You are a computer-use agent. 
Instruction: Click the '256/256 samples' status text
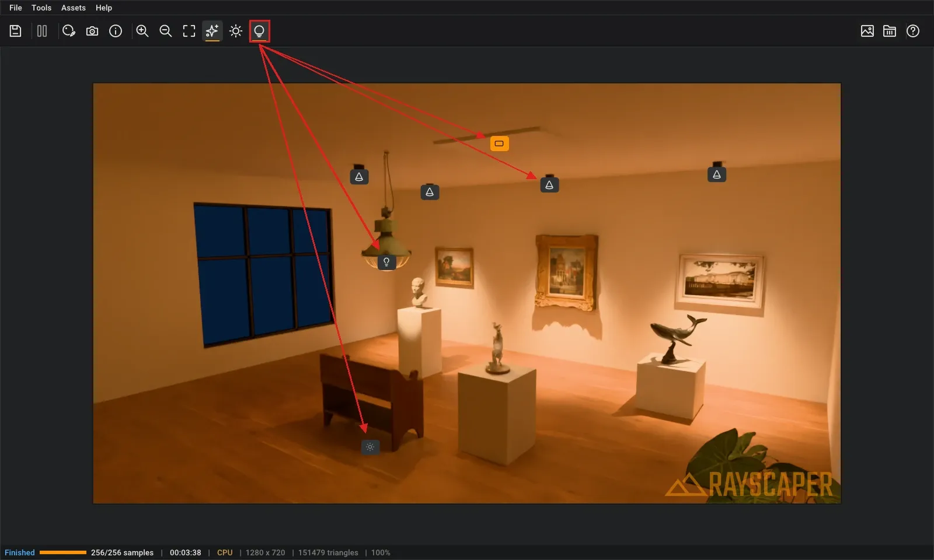122,552
